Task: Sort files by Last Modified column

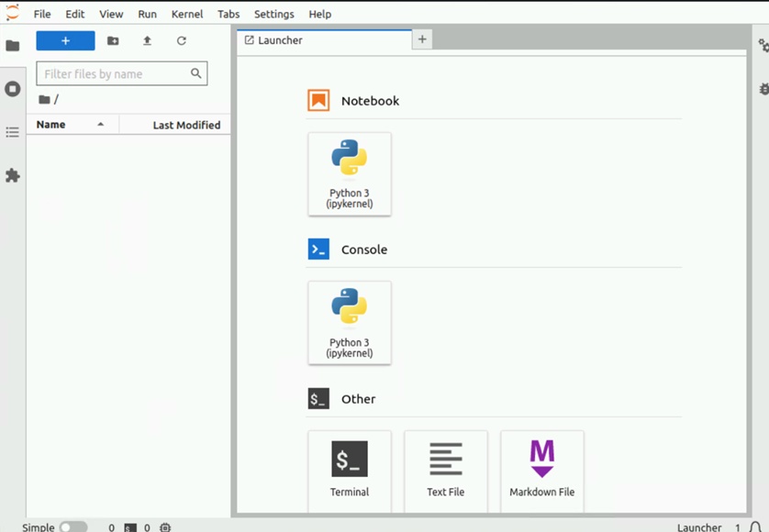Action: pos(175,125)
